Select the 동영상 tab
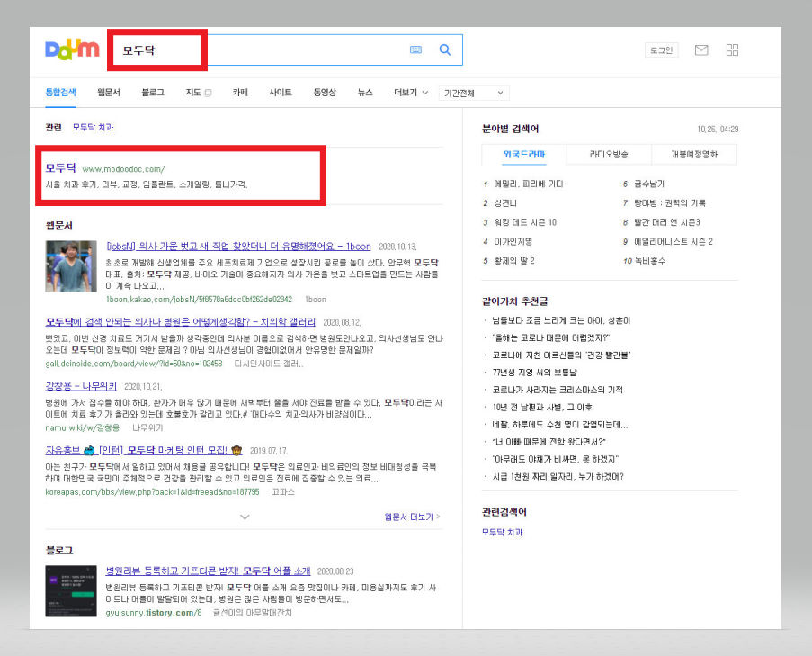812x656 pixels. tap(325, 92)
